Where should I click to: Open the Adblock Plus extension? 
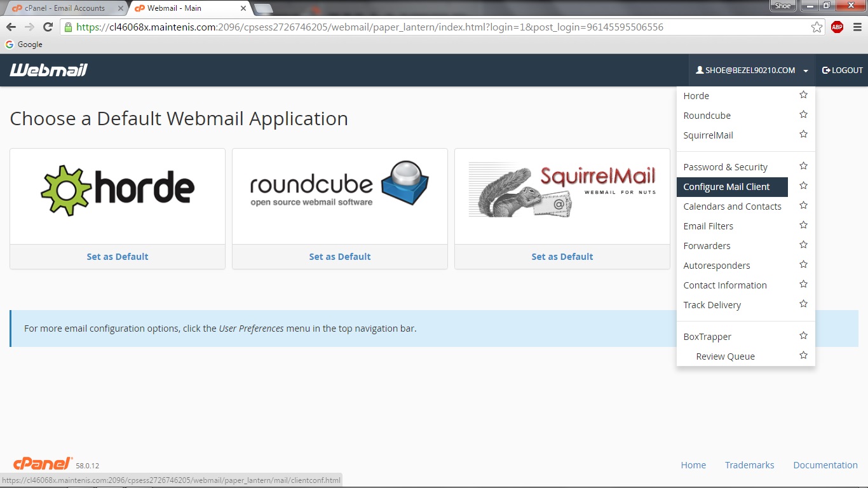point(837,27)
